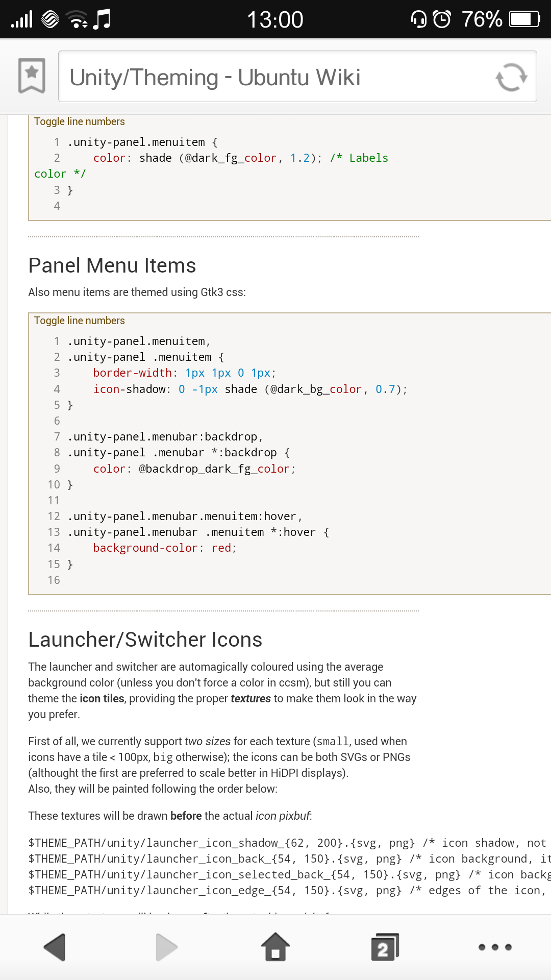The image size is (551, 980).
Task: Open the browser home page
Action: tap(275, 947)
